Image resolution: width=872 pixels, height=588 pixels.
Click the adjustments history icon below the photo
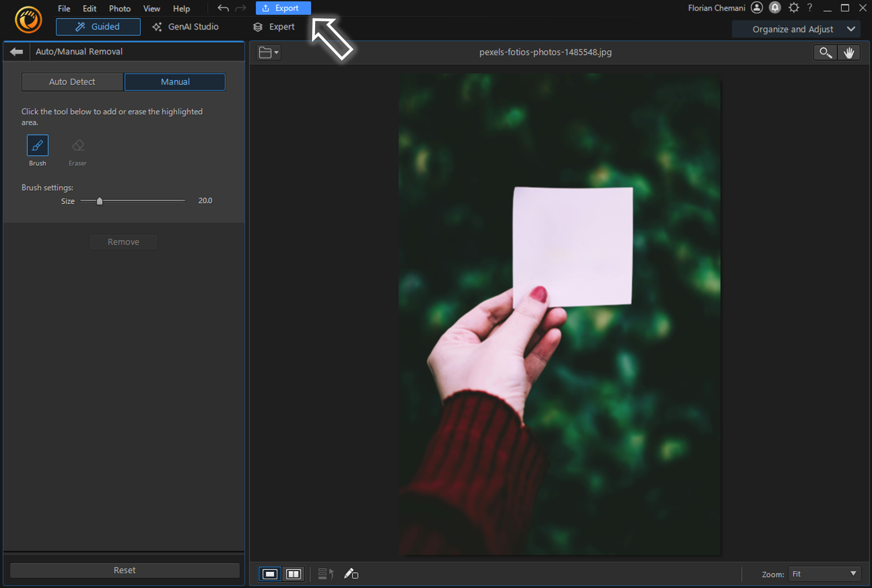click(x=326, y=574)
